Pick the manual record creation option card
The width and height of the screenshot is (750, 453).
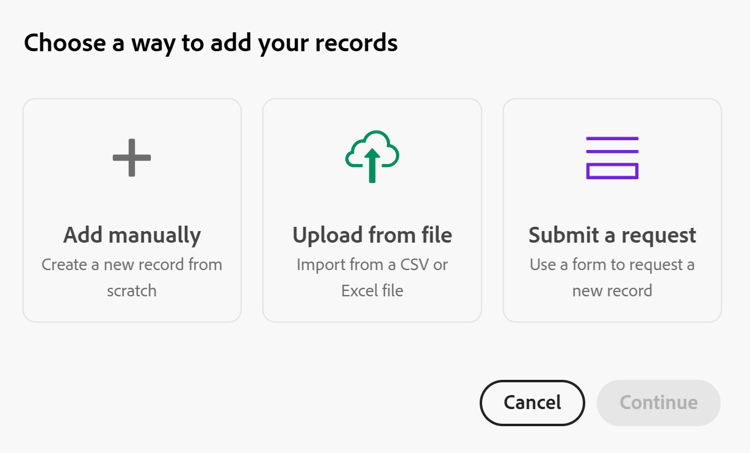132,210
